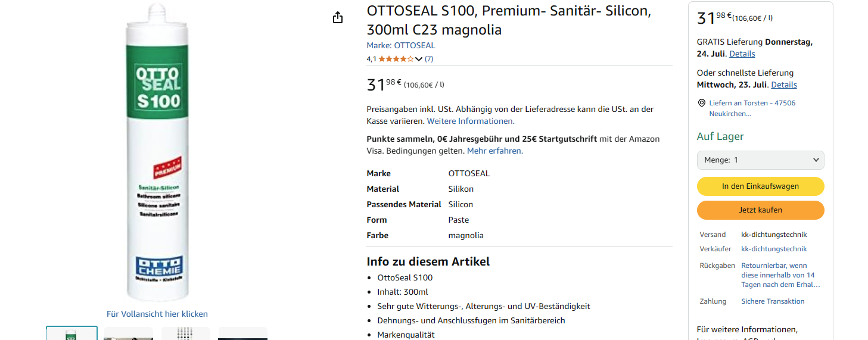
Task: Open the Menge quantity dropdown
Action: 760,160
